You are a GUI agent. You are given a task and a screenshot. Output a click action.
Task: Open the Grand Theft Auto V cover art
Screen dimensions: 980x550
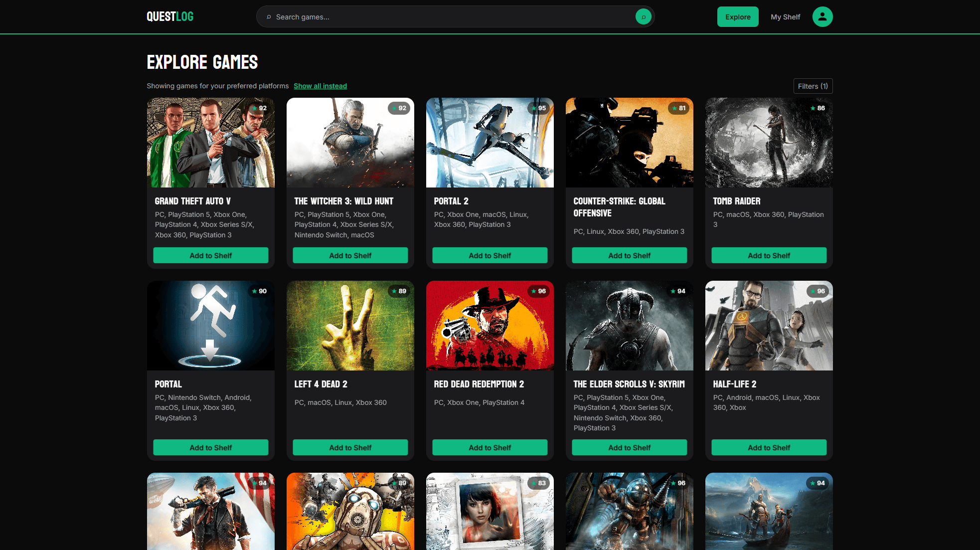(x=211, y=143)
